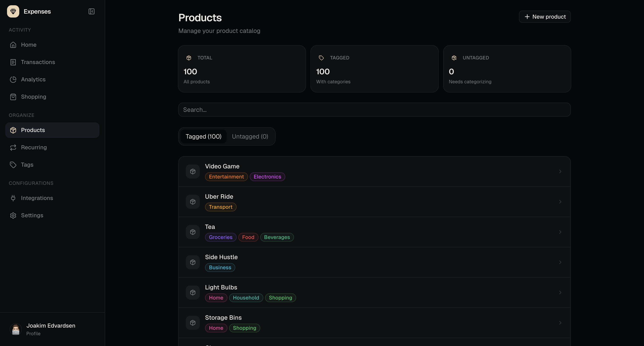Open Tags in the sidebar
This screenshot has width=644, height=346.
coord(52,165)
